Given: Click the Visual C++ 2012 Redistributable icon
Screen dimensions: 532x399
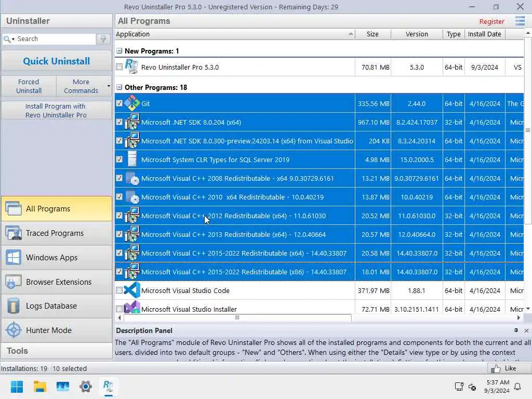Looking at the screenshot, I should [x=131, y=215].
